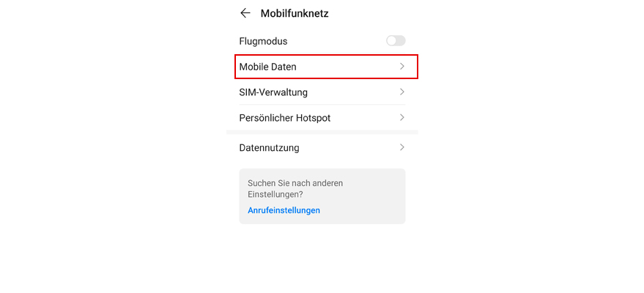Click the Flugmodus label text
This screenshot has width=644, height=293.
coord(263,42)
